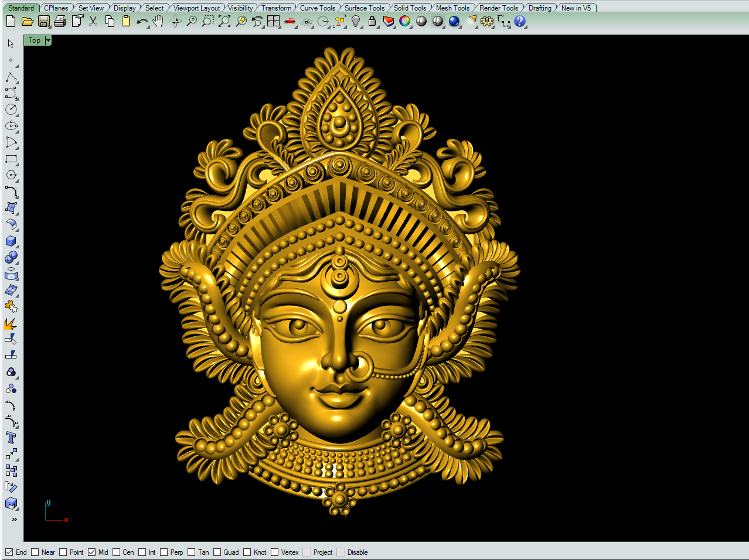Zoom Extents with the magnifier-frame icon
749x560 pixels.
coord(224,22)
